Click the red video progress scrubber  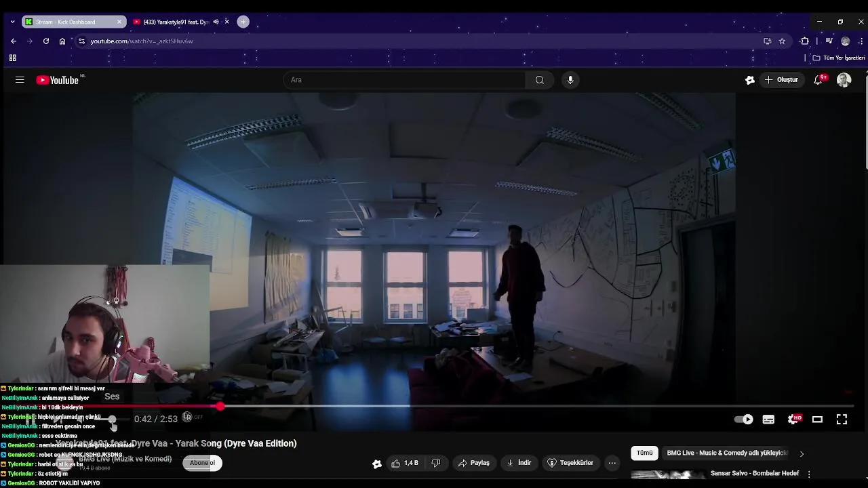tap(220, 406)
